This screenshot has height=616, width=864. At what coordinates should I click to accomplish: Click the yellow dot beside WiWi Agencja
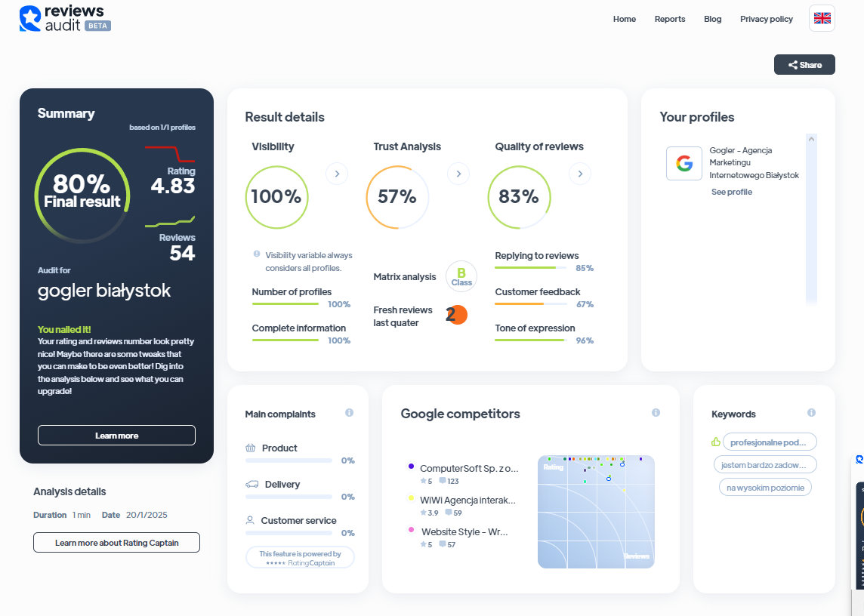tap(411, 498)
